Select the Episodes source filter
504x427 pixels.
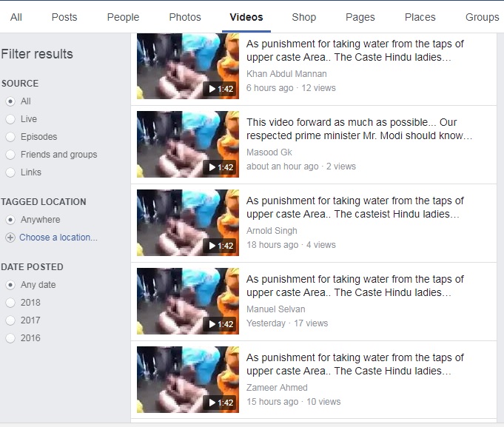[10, 137]
